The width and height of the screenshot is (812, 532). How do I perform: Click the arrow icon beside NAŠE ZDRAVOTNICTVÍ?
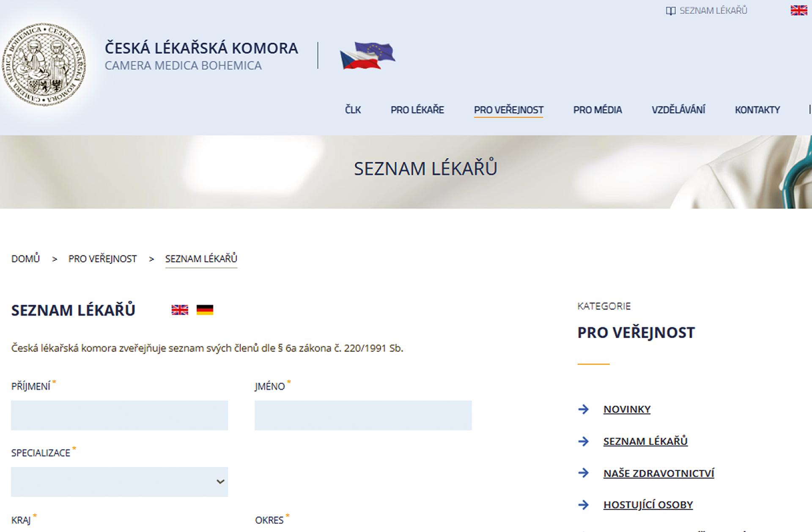point(584,473)
